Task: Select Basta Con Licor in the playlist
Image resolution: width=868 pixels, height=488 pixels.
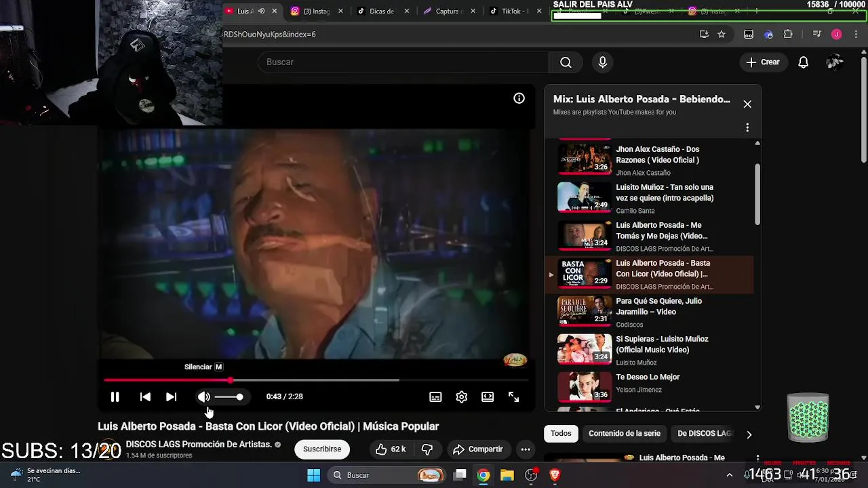Action: tap(650, 274)
